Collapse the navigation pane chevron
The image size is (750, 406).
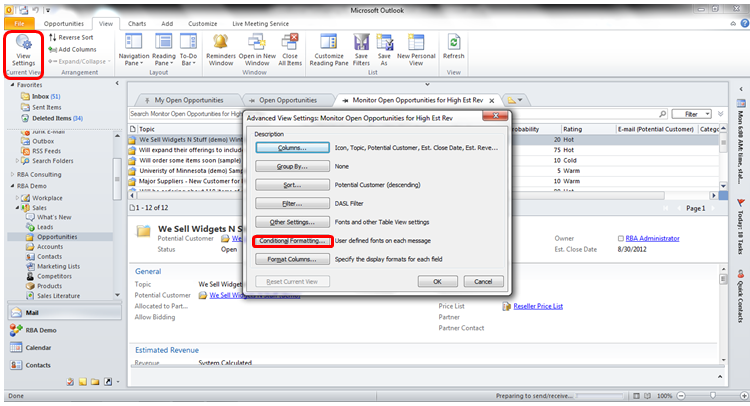click(117, 83)
